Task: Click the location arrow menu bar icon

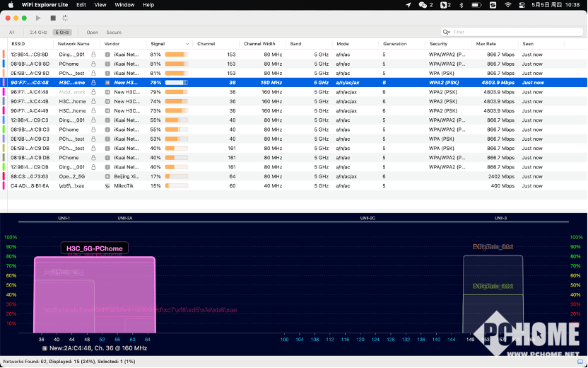Action: click(408, 5)
